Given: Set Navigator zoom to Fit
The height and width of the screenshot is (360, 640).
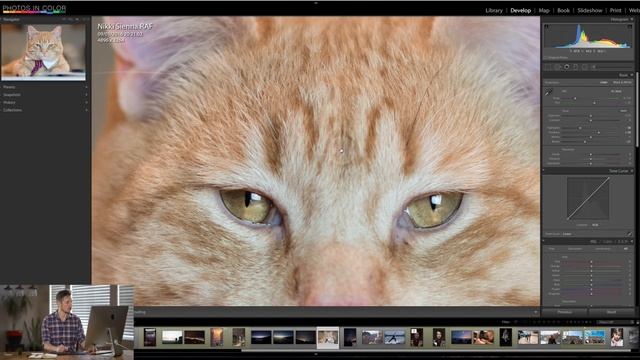Looking at the screenshot, I should [65, 19].
